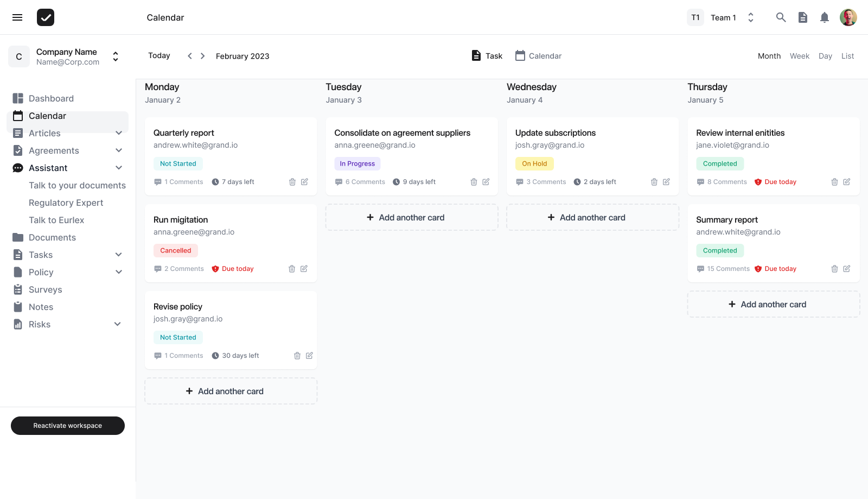
Task: Open the hamburger menu icon
Action: tap(17, 17)
